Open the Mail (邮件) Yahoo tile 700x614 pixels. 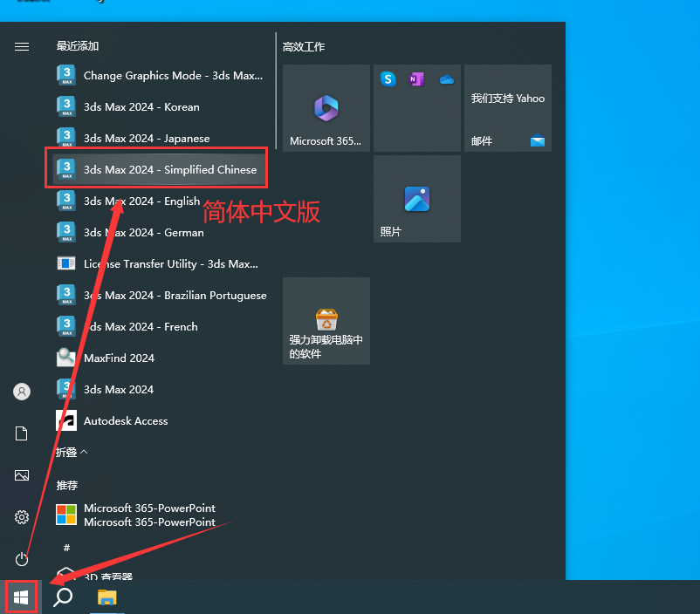point(507,108)
